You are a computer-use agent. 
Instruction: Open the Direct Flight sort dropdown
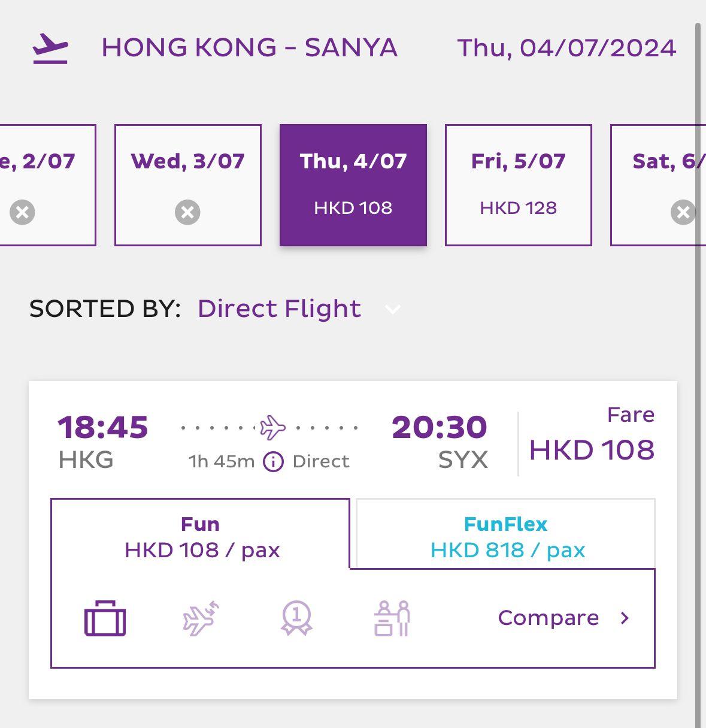pyautogui.click(x=280, y=309)
